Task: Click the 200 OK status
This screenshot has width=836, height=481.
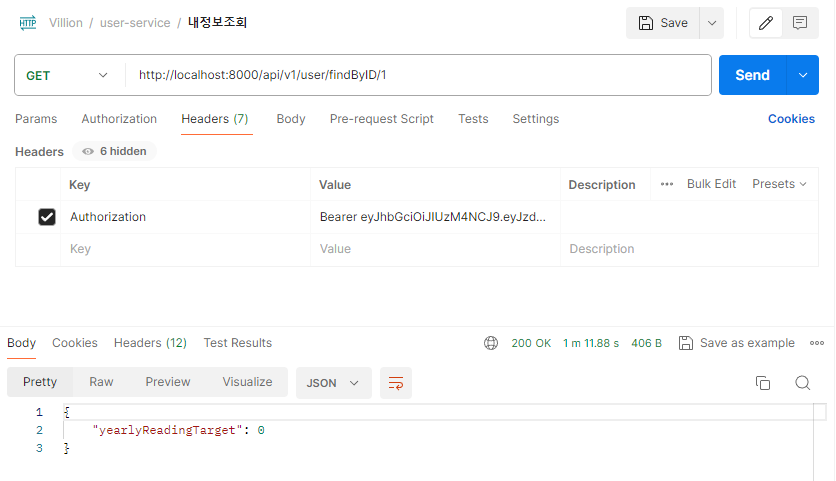Action: (531, 343)
